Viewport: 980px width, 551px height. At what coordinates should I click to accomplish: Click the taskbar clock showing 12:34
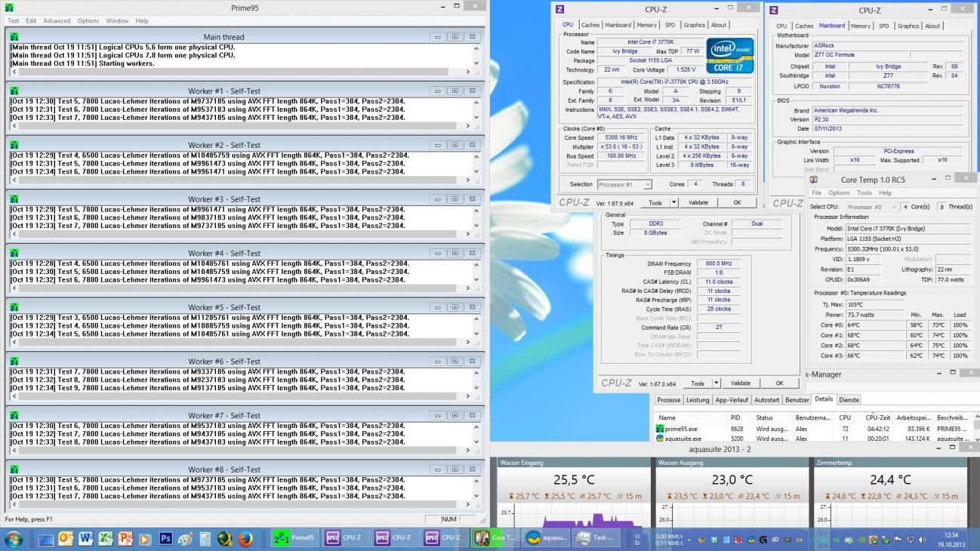click(x=951, y=539)
